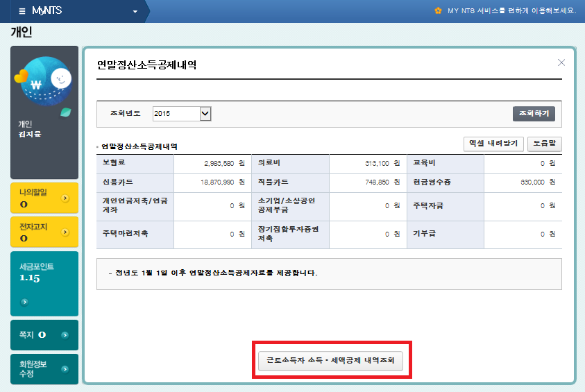This screenshot has width=585, height=392.
Task: Select the 회원정보 수정 sidebar item
Action: click(x=35, y=368)
